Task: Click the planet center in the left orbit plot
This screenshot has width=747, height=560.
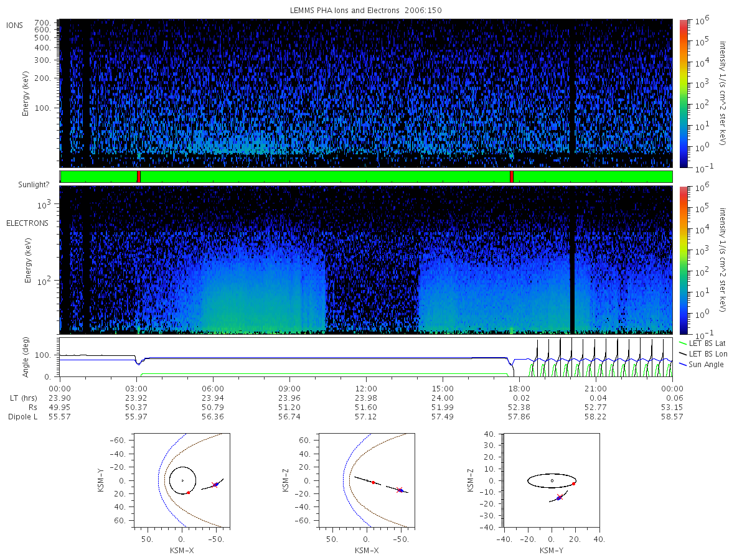Action: [182, 480]
